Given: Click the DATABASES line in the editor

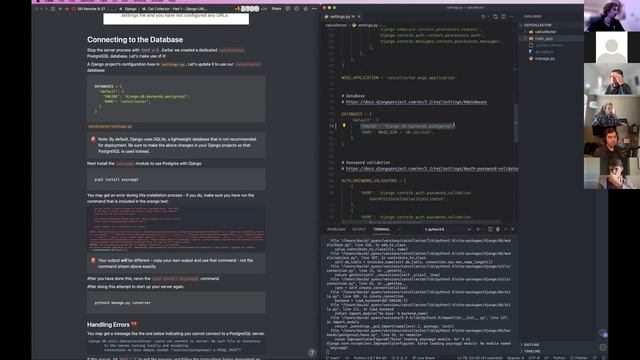Looking at the screenshot, I should point(356,114).
